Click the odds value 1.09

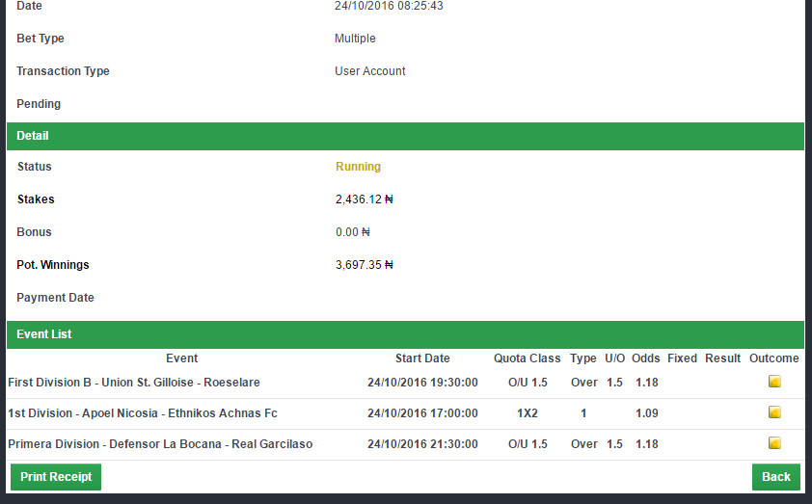point(647,413)
